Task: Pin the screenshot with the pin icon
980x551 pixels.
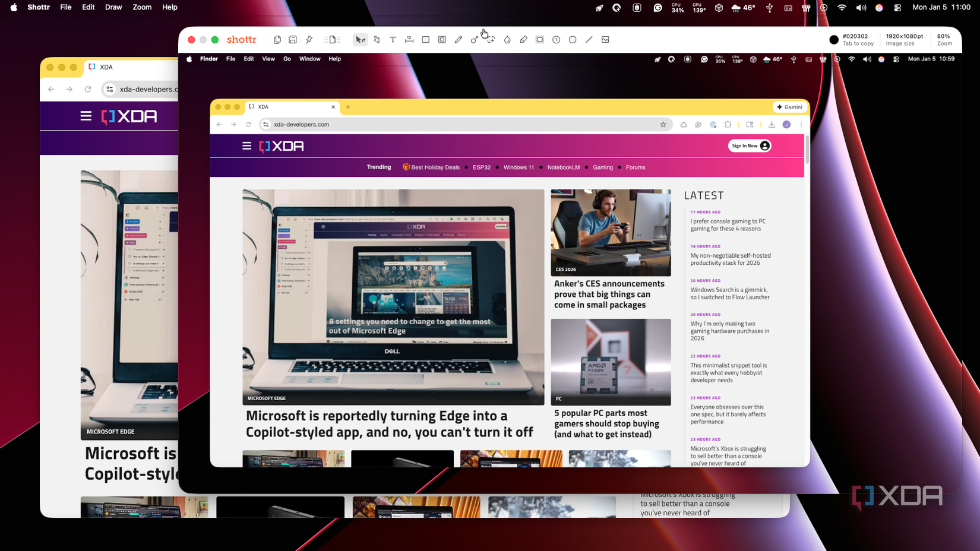Action: [x=309, y=40]
